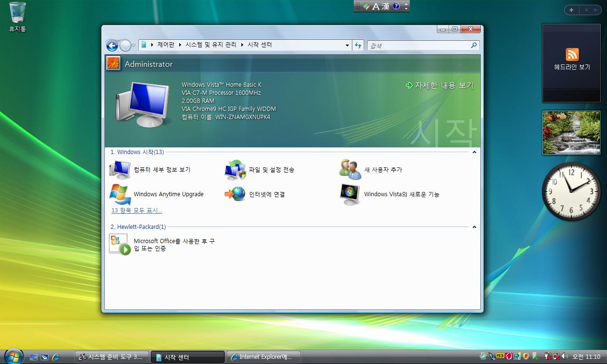The width and height of the screenshot is (607, 364).
Task: Click the 13 항목 모두 표시 link
Action: coord(137,210)
